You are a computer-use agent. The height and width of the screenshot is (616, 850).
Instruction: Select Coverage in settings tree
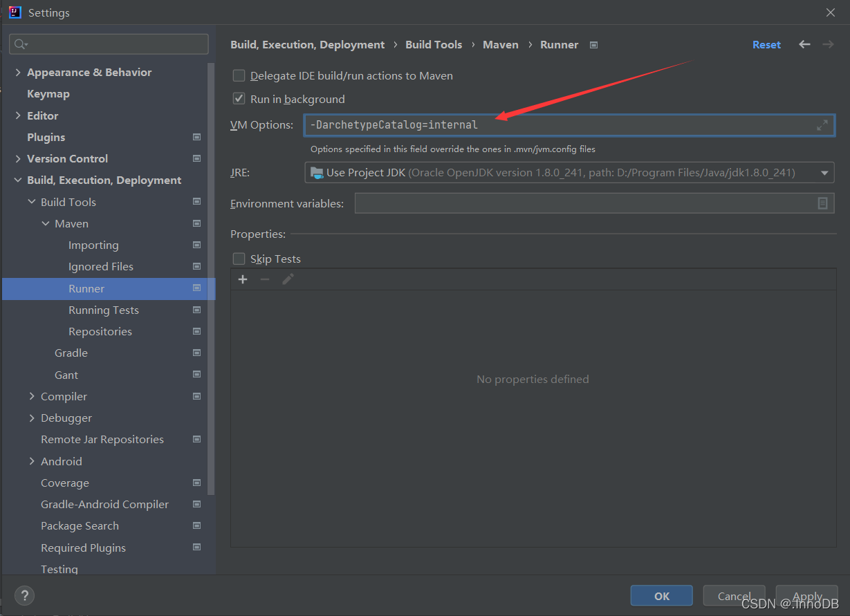click(x=65, y=483)
